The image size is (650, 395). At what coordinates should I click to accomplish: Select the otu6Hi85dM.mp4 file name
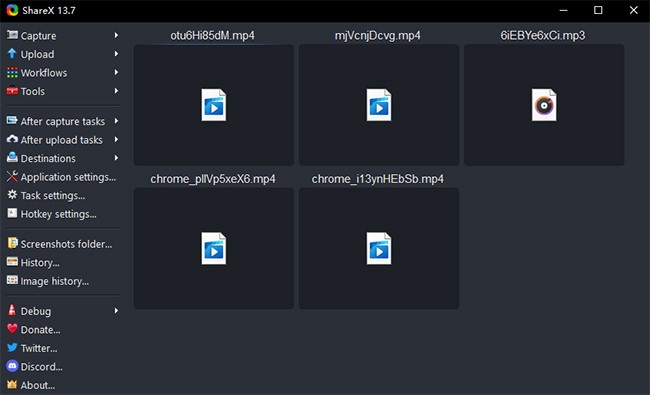(213, 36)
